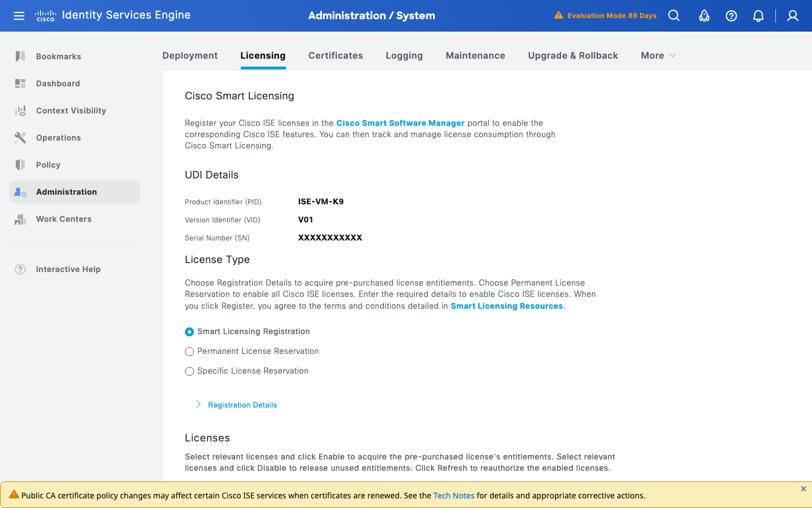Viewport: 812px width, 508px height.
Task: Click the rocket launch icon
Action: click(704, 16)
